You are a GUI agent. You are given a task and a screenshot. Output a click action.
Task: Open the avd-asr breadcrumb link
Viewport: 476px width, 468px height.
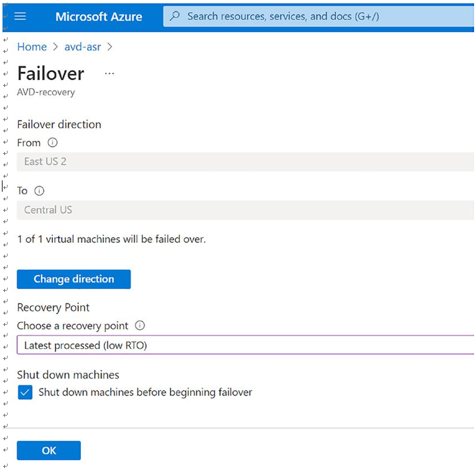point(83,47)
